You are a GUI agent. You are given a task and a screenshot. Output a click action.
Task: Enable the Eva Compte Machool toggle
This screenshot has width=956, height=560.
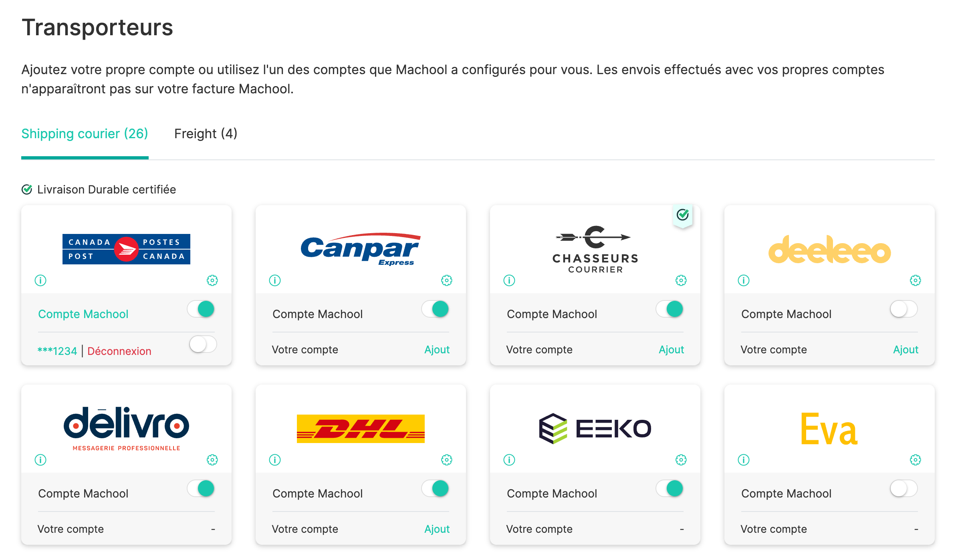click(x=904, y=489)
